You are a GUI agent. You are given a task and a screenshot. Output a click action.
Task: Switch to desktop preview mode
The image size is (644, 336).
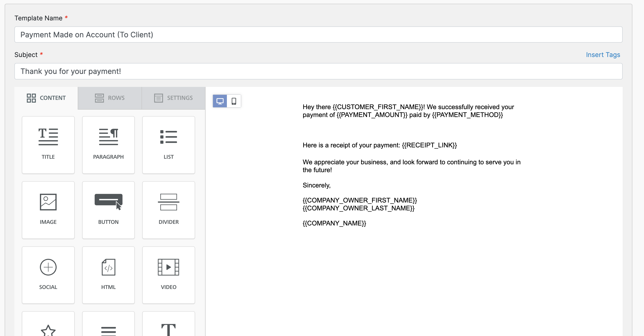point(220,101)
